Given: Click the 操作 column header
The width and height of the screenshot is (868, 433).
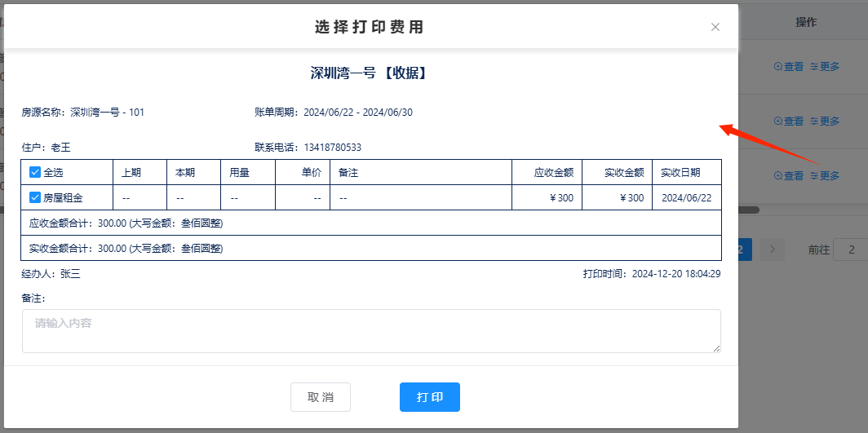Looking at the screenshot, I should point(806,23).
